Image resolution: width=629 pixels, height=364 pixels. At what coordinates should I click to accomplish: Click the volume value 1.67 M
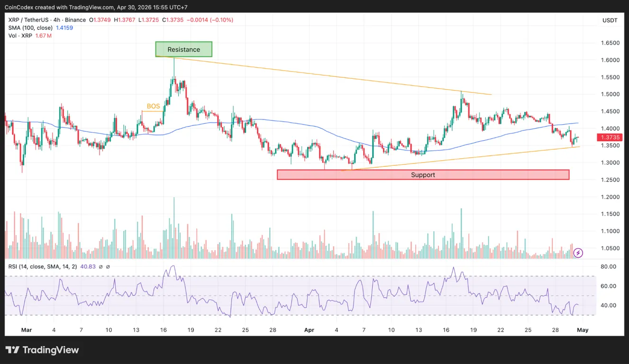click(x=44, y=36)
